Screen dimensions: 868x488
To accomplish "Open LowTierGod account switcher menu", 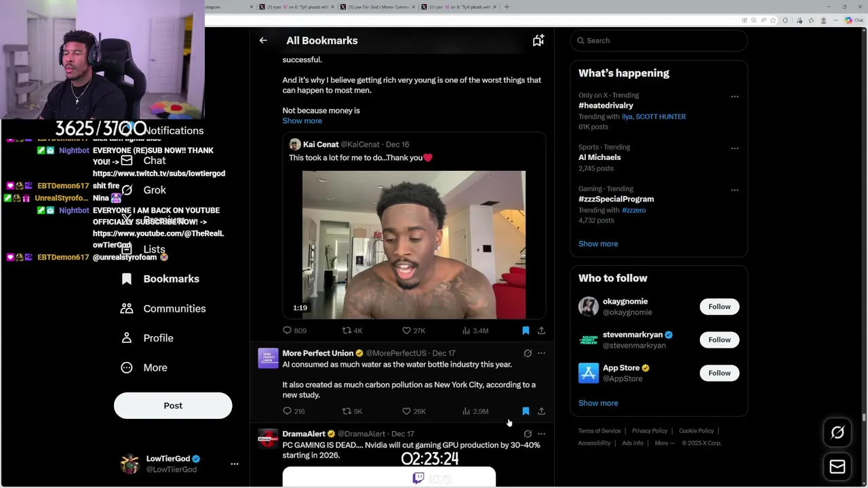I will [x=235, y=464].
